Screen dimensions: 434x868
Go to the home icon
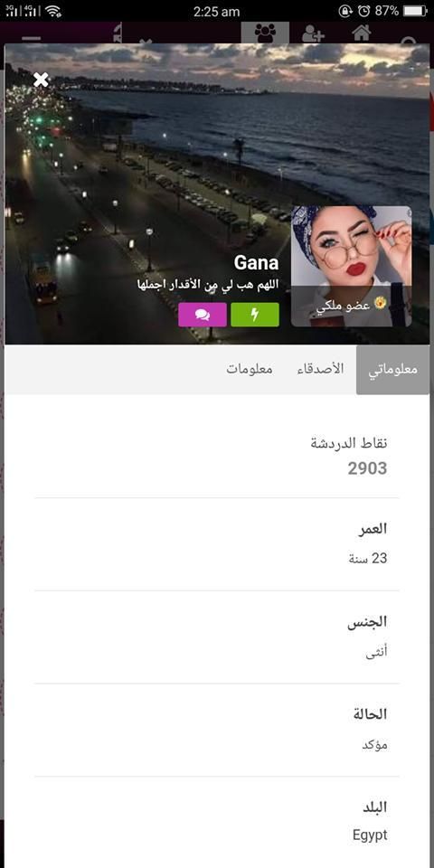pyautogui.click(x=361, y=33)
